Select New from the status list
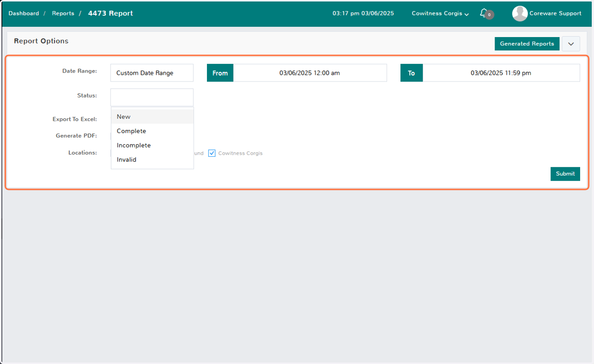 tap(152, 117)
